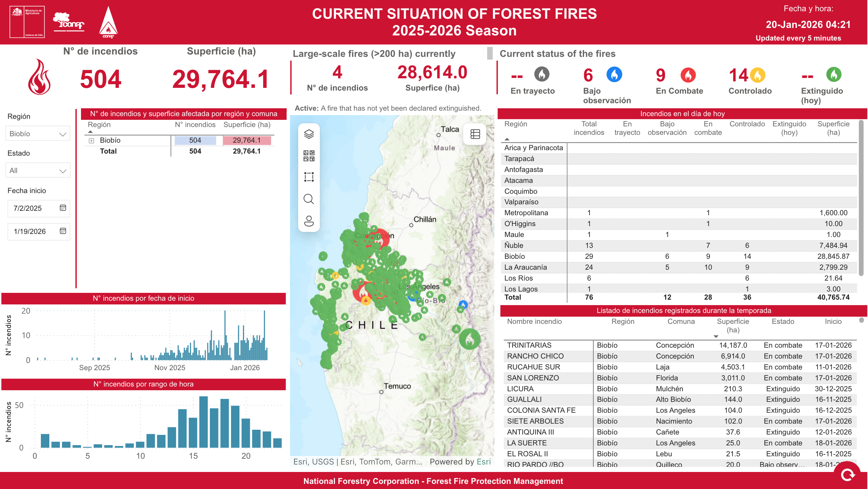868x489 pixels.
Task: Open the Región dropdown showing Biobío
Action: [x=38, y=134]
